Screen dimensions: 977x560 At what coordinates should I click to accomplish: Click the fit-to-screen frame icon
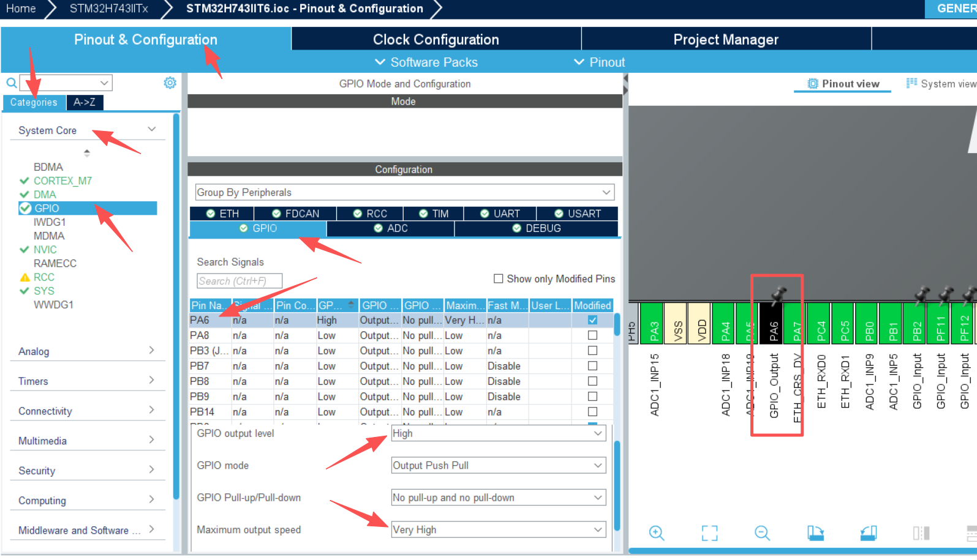pos(709,532)
